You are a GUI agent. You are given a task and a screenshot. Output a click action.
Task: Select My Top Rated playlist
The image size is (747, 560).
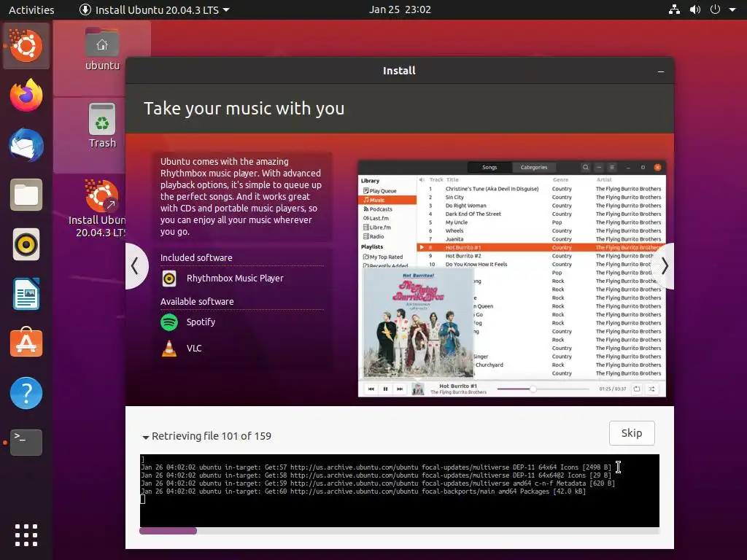tap(383, 257)
